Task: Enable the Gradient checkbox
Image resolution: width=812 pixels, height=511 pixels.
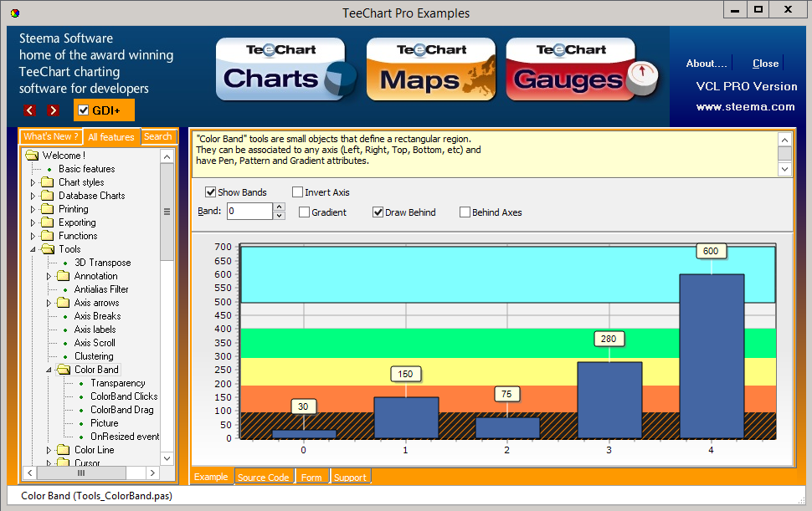Action: point(305,212)
